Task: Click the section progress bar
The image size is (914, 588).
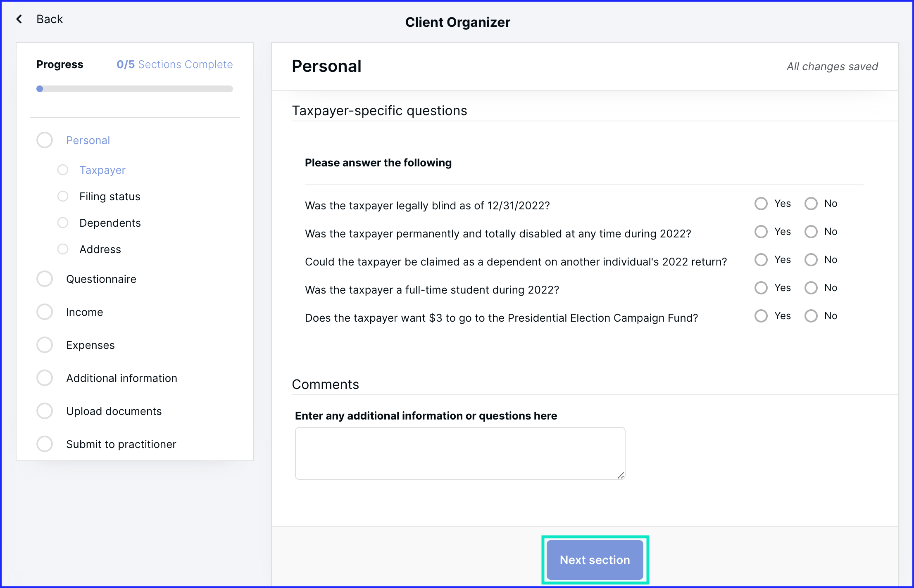Action: tap(135, 89)
